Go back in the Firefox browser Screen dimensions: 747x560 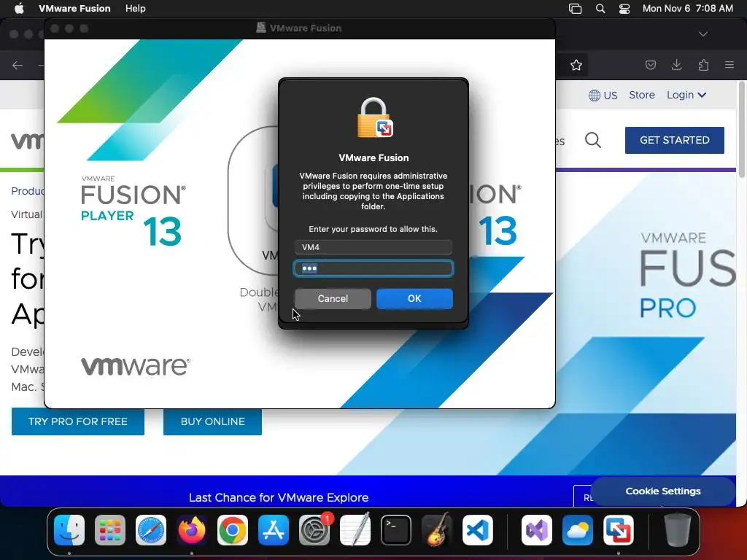[x=18, y=65]
